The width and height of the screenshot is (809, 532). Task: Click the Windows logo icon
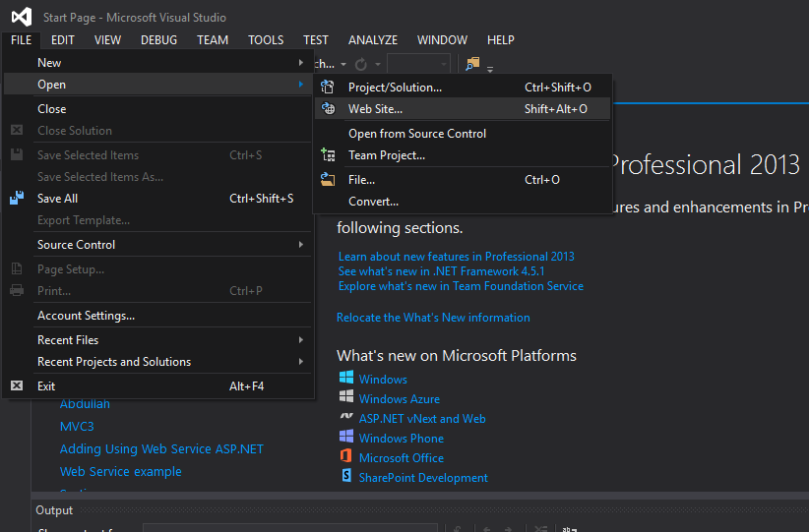tap(346, 378)
